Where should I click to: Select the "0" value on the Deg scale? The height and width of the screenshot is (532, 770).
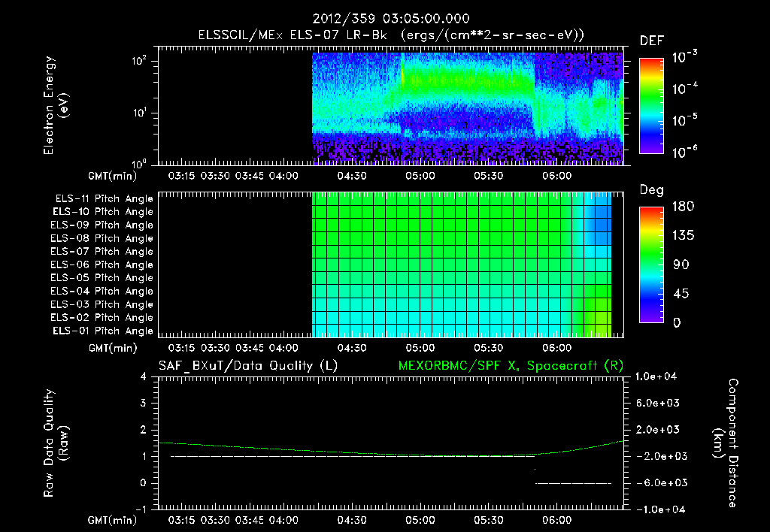(x=677, y=322)
